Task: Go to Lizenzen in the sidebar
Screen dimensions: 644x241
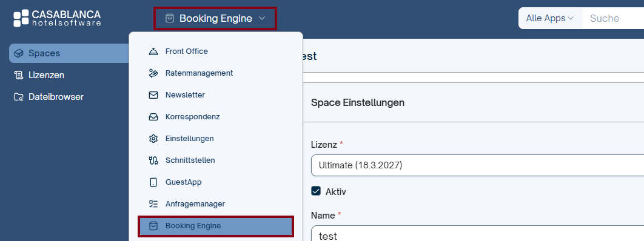Action: pyautogui.click(x=69, y=75)
